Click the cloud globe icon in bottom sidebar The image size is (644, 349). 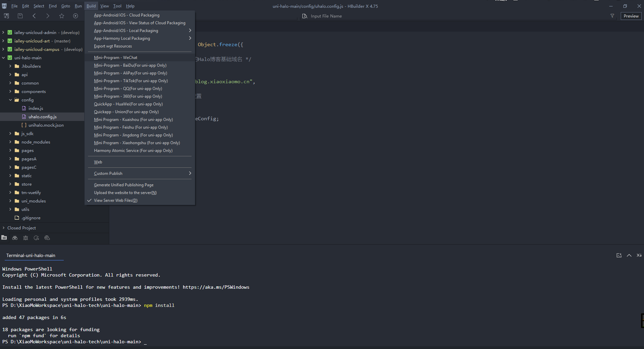47,238
